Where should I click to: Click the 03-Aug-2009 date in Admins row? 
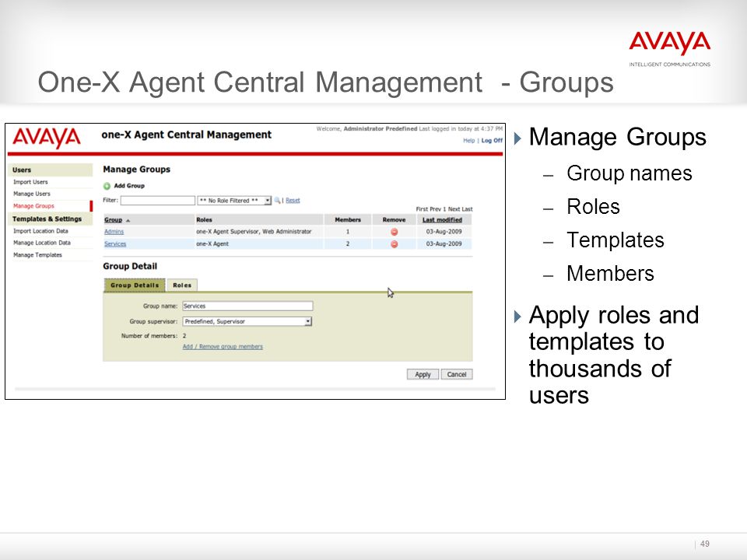tap(444, 232)
